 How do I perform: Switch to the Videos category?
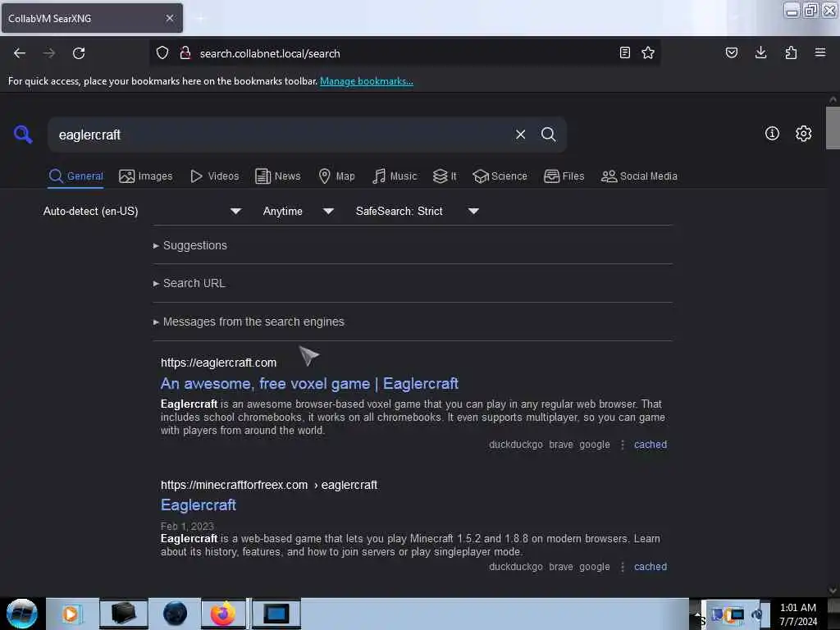click(214, 176)
